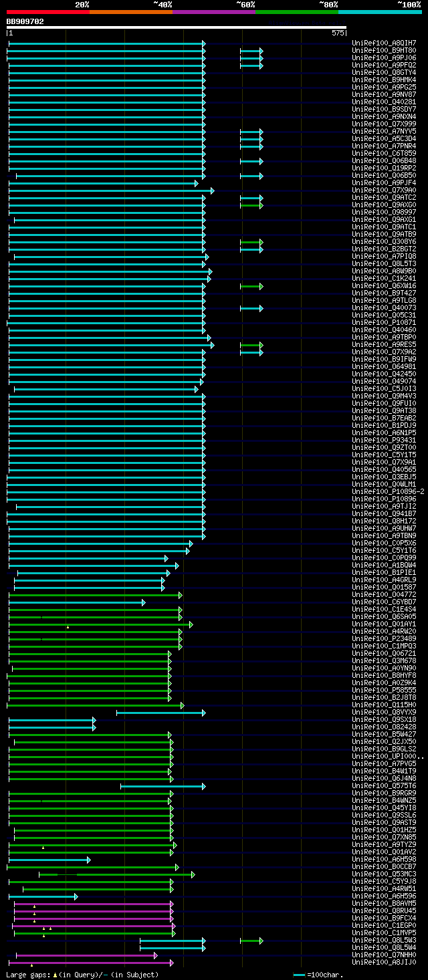
Task: Click the cyan alignment bar for UniRef100_Q8VYX9
Action: coord(161,713)
